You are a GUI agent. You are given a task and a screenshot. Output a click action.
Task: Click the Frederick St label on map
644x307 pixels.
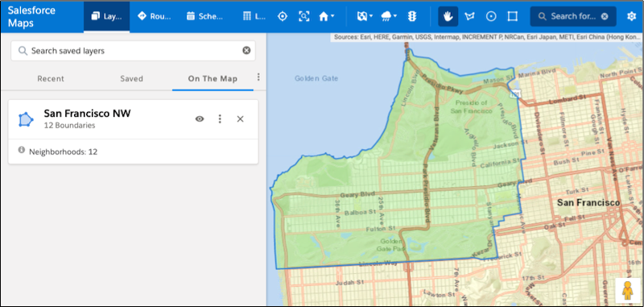503,257
